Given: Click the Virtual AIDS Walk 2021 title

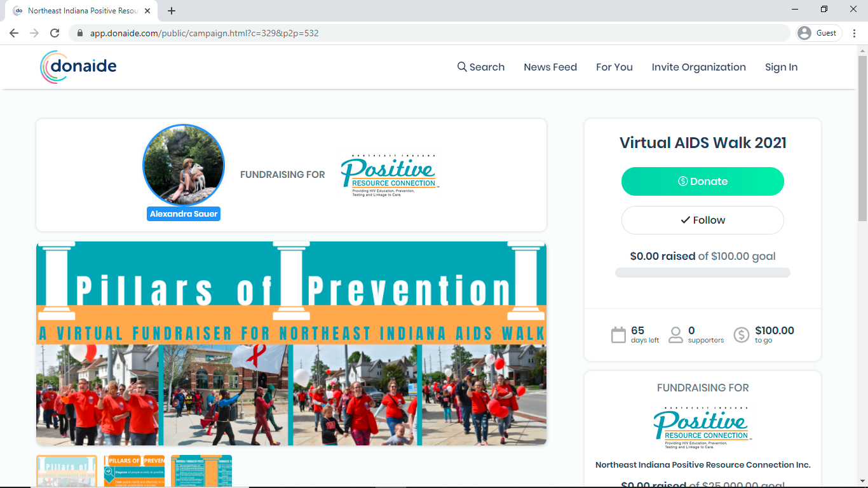Looking at the screenshot, I should tap(703, 143).
